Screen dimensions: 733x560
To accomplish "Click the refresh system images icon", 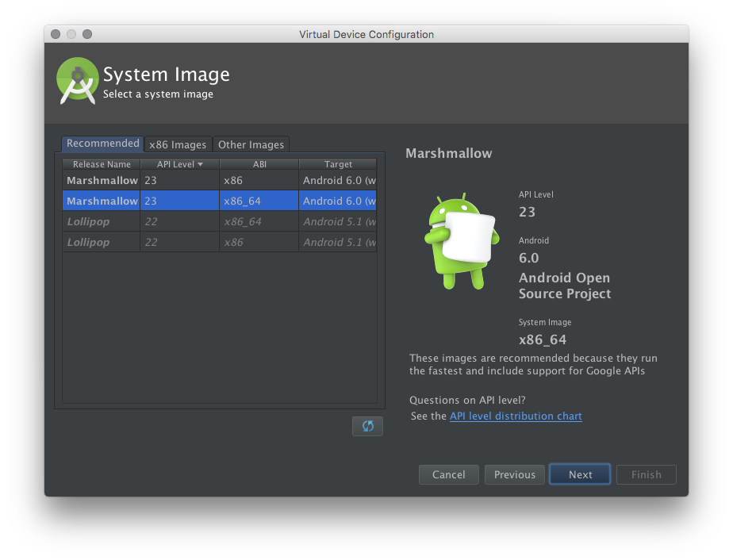I will point(367,426).
